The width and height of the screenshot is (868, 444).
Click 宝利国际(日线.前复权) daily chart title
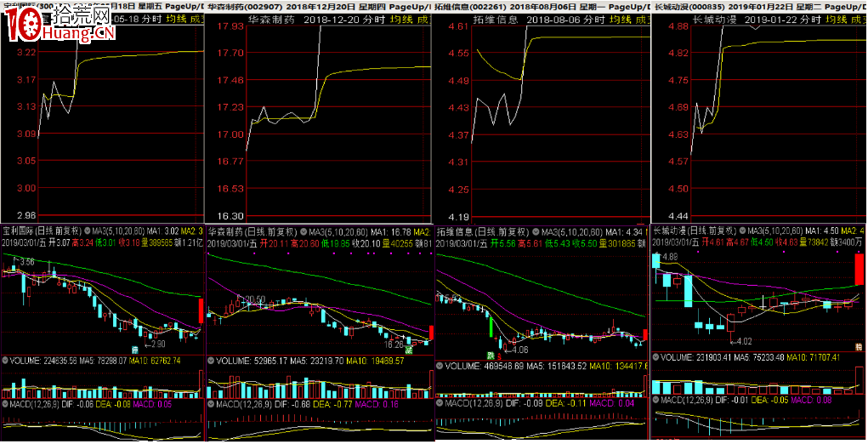point(42,231)
